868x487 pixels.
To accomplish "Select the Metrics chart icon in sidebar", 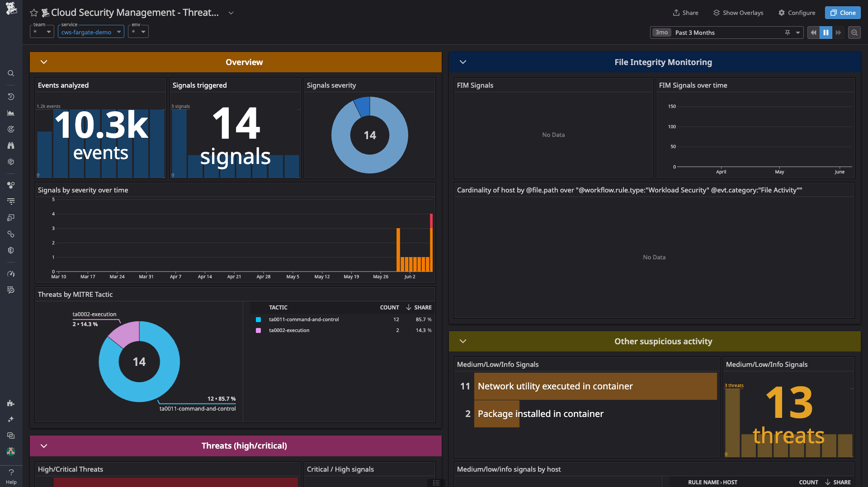I will [11, 113].
